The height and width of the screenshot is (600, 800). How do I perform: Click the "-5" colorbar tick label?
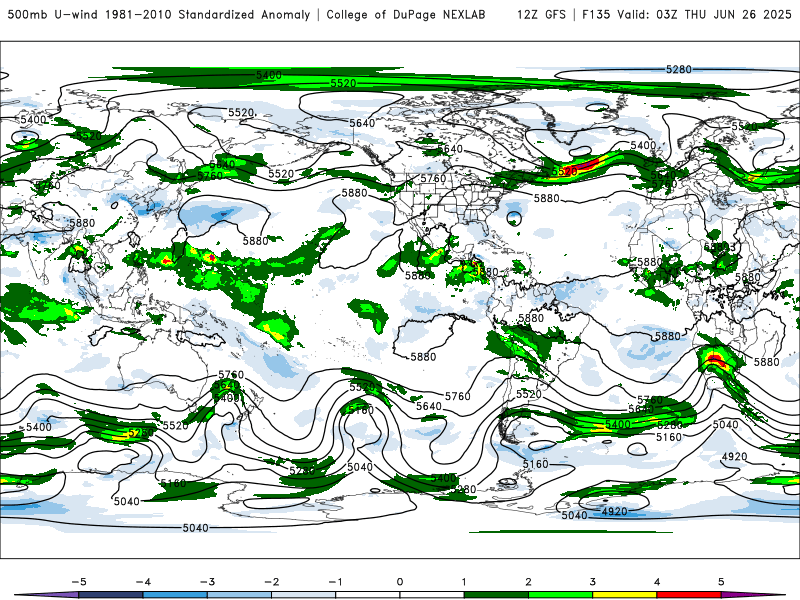(x=79, y=582)
